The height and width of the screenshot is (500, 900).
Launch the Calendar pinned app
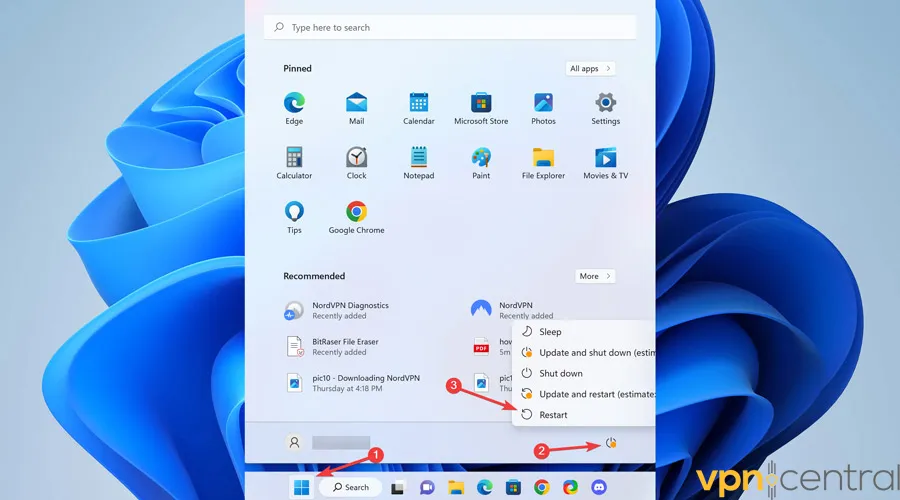pyautogui.click(x=418, y=108)
